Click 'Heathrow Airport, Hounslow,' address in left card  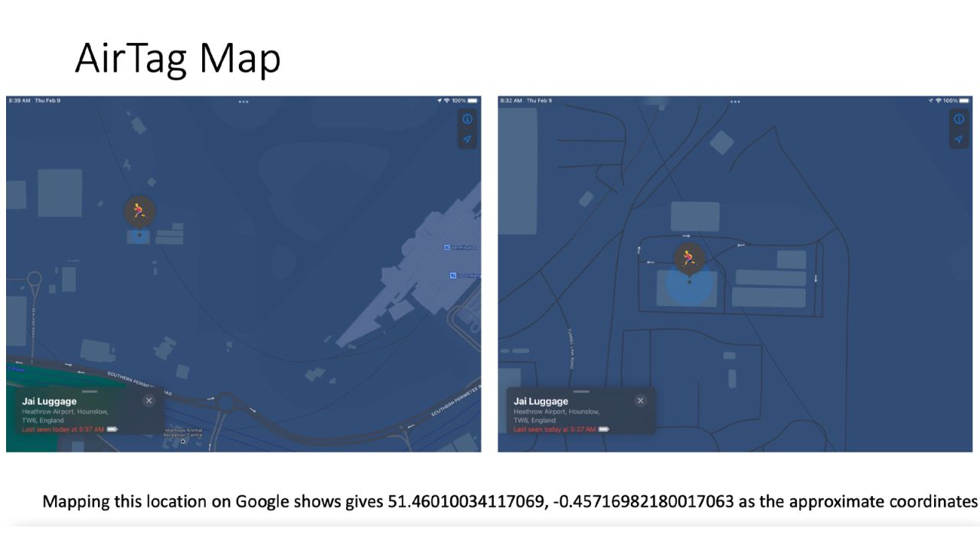(65, 412)
